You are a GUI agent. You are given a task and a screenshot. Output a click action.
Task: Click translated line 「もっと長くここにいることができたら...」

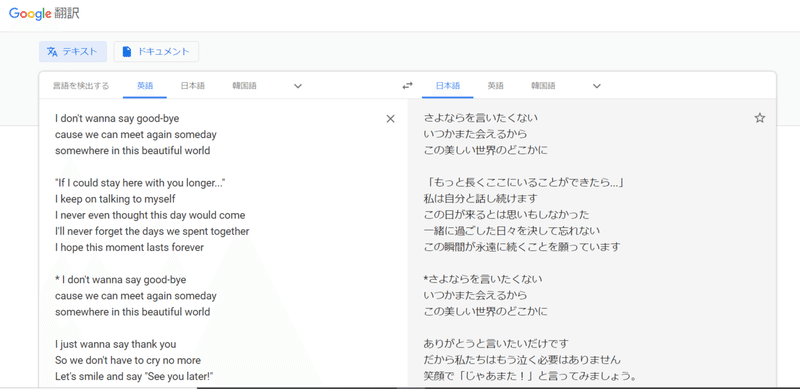(x=525, y=183)
